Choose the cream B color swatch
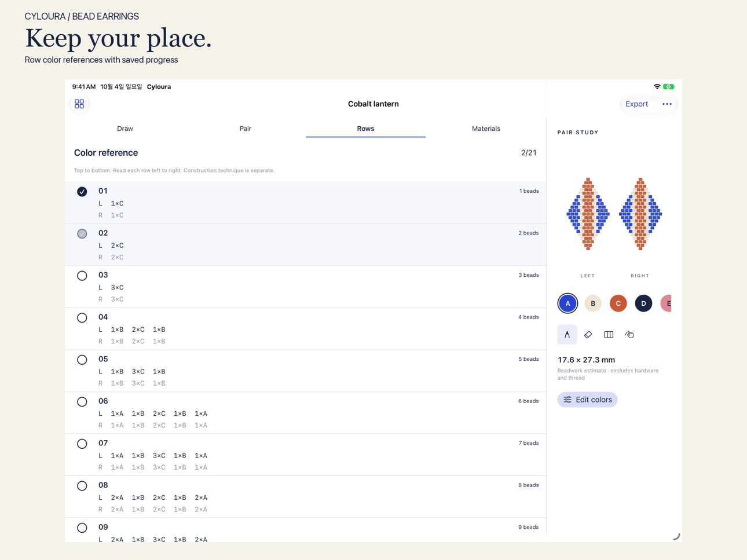This screenshot has height=560, width=747. pyautogui.click(x=593, y=303)
